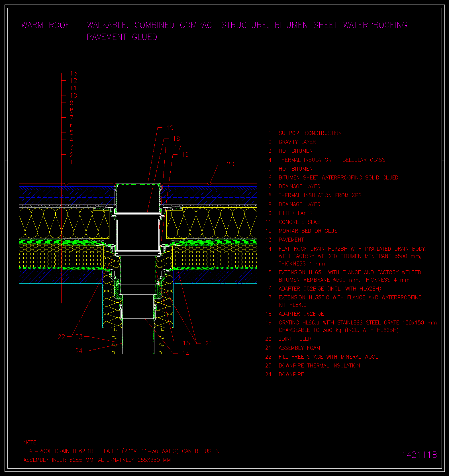Select 'ASSEMBLY INLET: ø255 MM' note line
The width and height of the screenshot is (449, 476).
point(97,460)
